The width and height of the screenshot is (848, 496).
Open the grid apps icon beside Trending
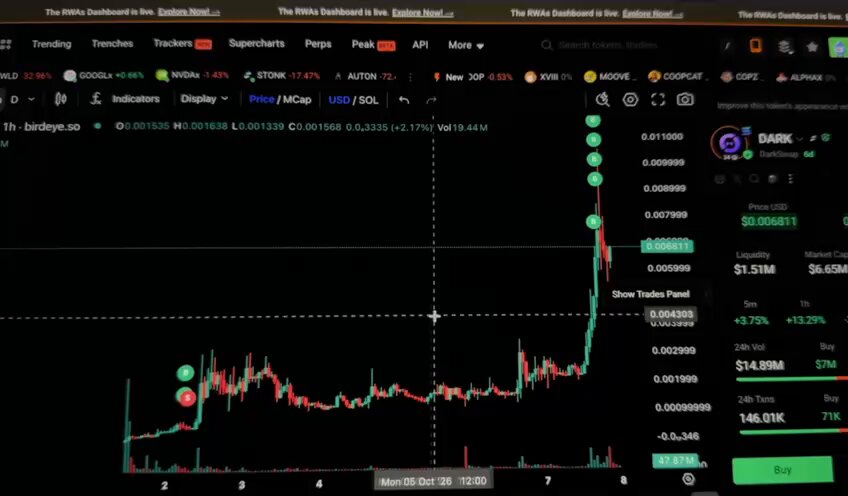point(6,44)
